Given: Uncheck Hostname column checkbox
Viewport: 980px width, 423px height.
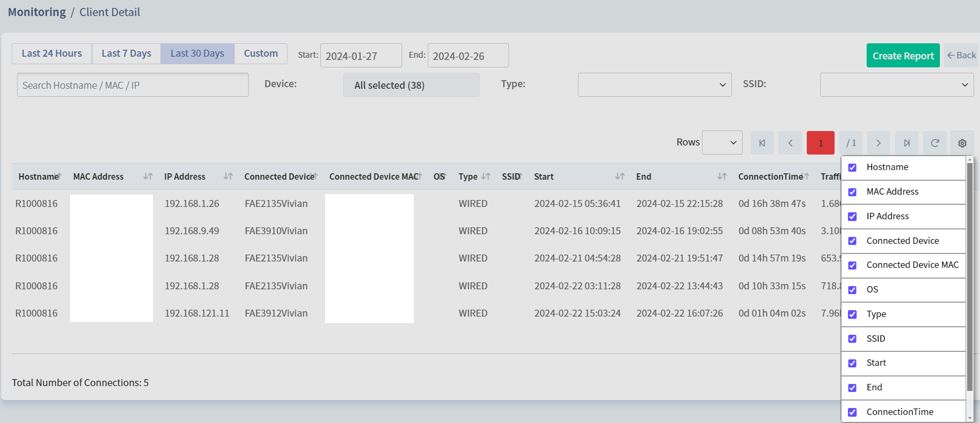Looking at the screenshot, I should pyautogui.click(x=852, y=167).
